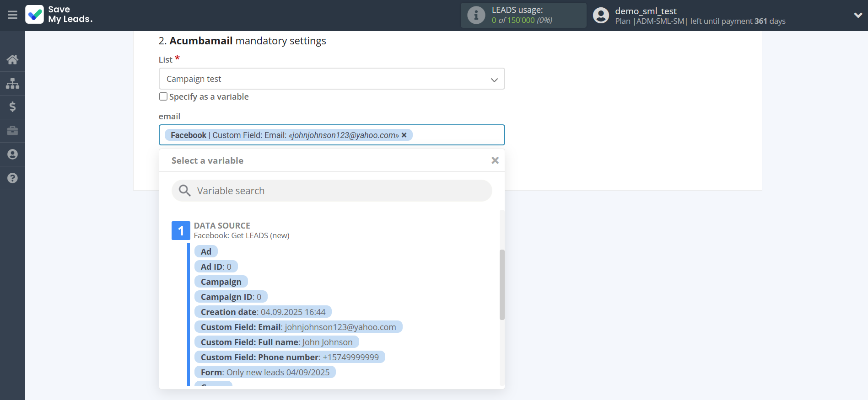Open the briefcase sidebar icon
Image resolution: width=868 pixels, height=400 pixels.
(x=12, y=131)
